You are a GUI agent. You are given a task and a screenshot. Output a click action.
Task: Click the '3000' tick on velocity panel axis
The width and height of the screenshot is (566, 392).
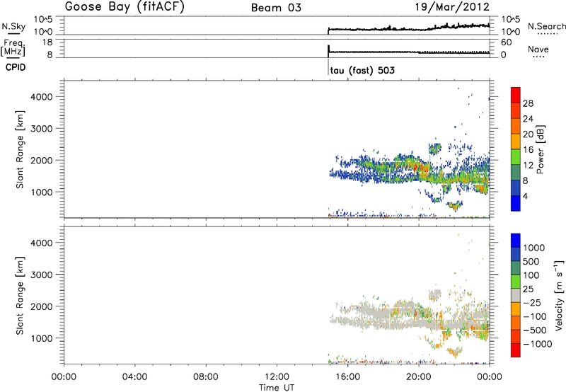tap(42, 275)
